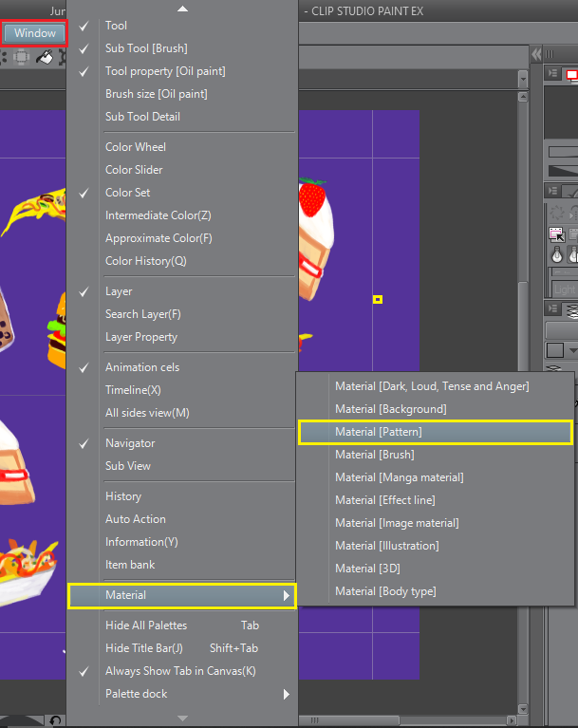Select Material [Manga material]
This screenshot has width=578, height=728.
pyautogui.click(x=435, y=477)
